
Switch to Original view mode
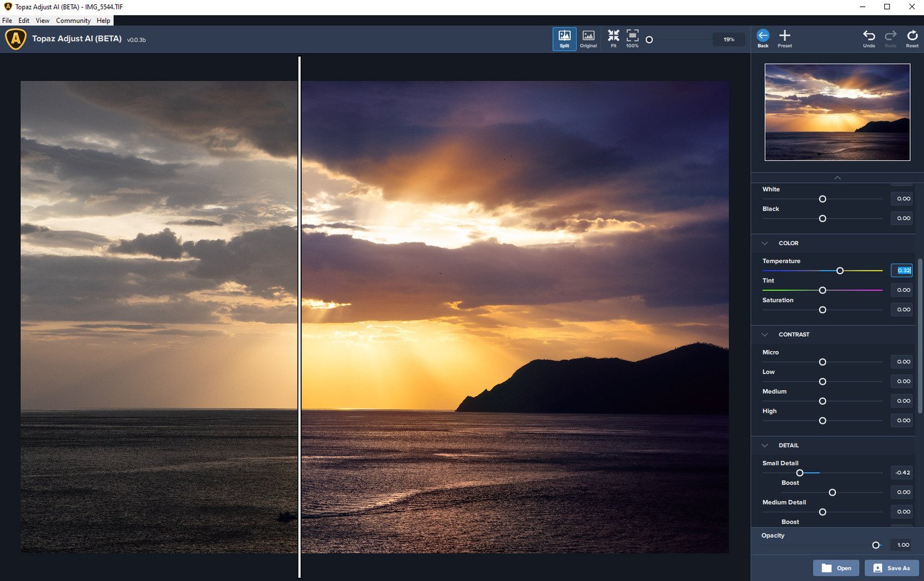click(x=588, y=38)
